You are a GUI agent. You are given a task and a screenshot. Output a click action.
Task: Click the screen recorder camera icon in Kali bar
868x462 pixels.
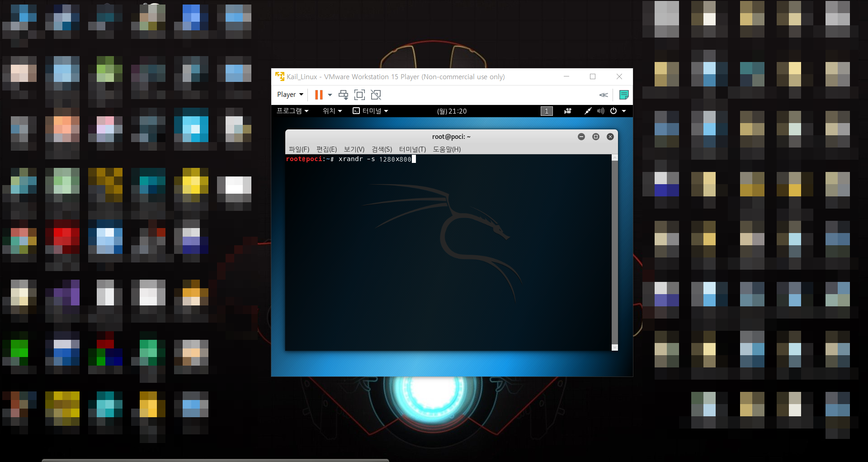pyautogui.click(x=568, y=111)
